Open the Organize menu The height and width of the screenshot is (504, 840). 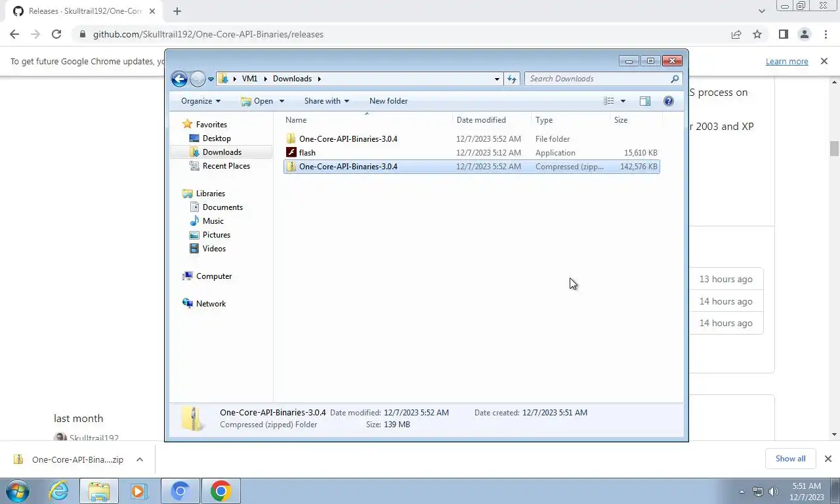pos(201,101)
